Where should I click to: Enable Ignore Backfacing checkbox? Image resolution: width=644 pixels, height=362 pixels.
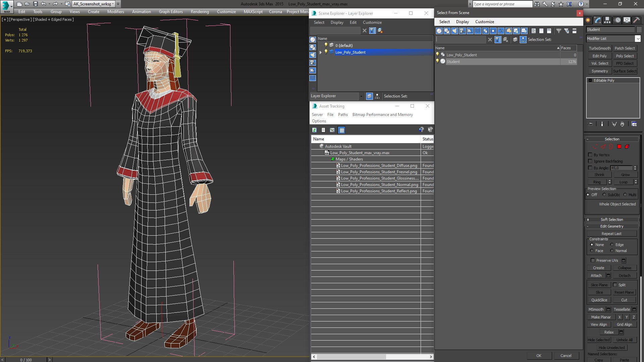coord(590,161)
